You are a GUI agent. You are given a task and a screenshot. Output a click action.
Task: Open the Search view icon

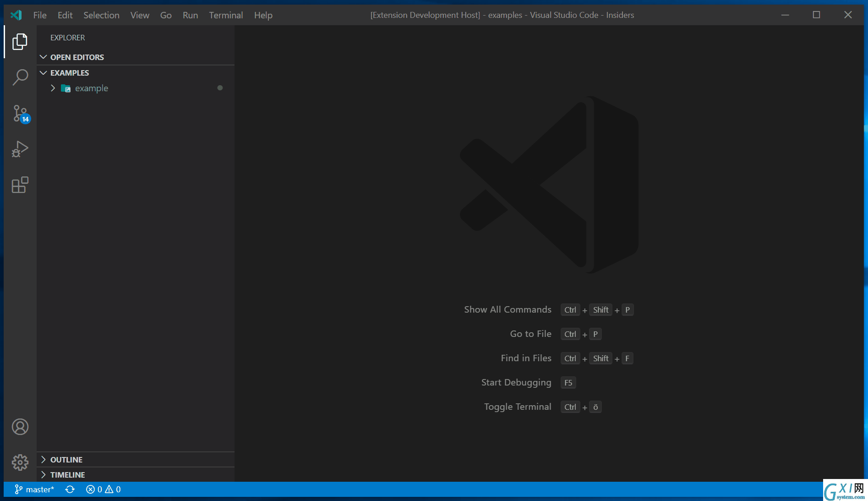click(20, 77)
